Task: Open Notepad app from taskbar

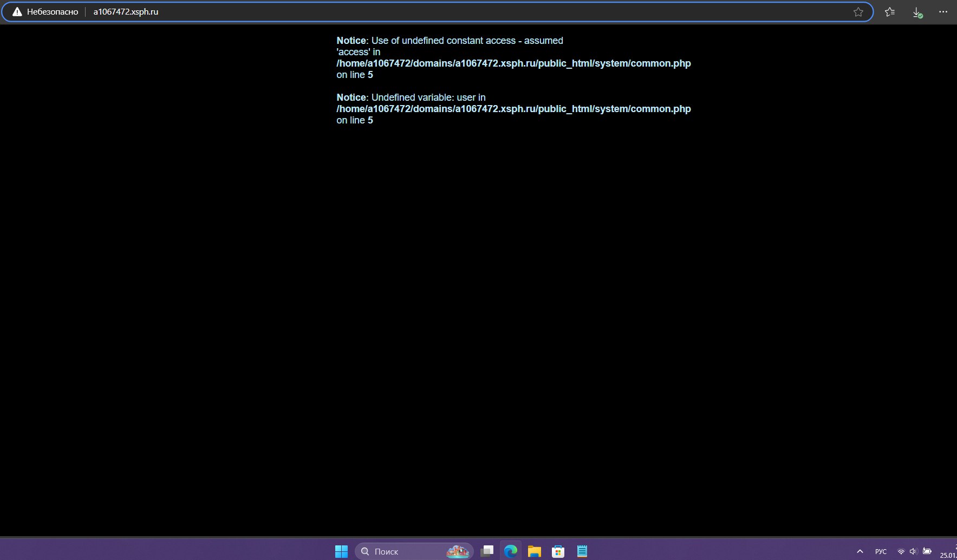Action: click(582, 551)
